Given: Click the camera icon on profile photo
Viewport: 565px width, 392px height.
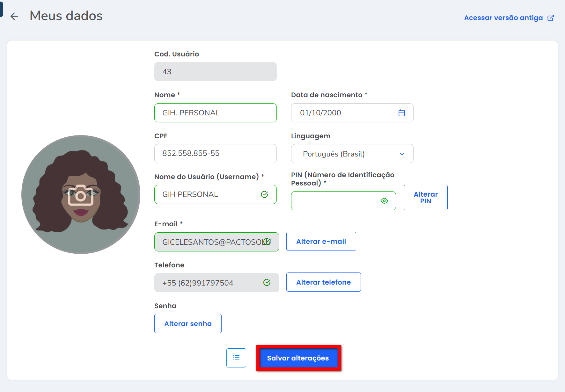Looking at the screenshot, I should point(81,195).
